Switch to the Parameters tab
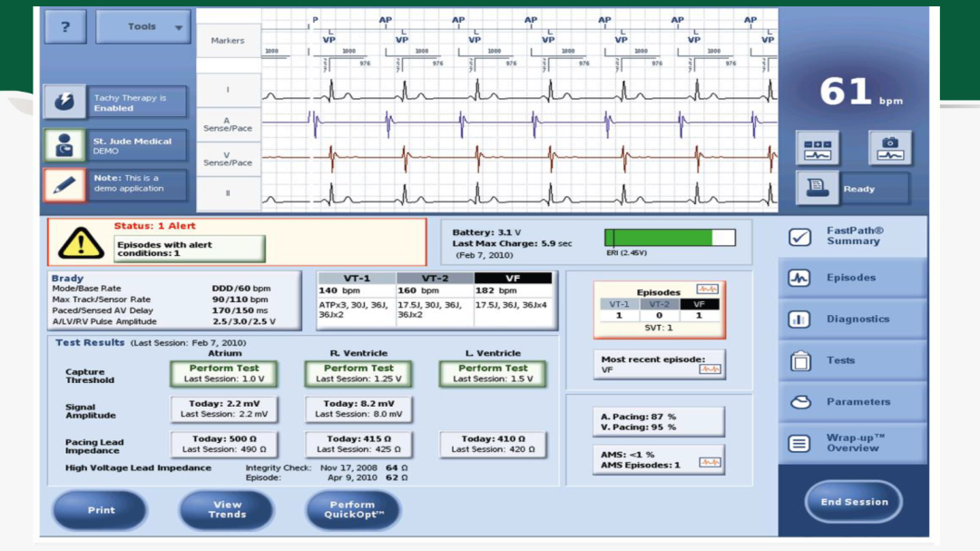This screenshot has height=551, width=980. coord(853,402)
